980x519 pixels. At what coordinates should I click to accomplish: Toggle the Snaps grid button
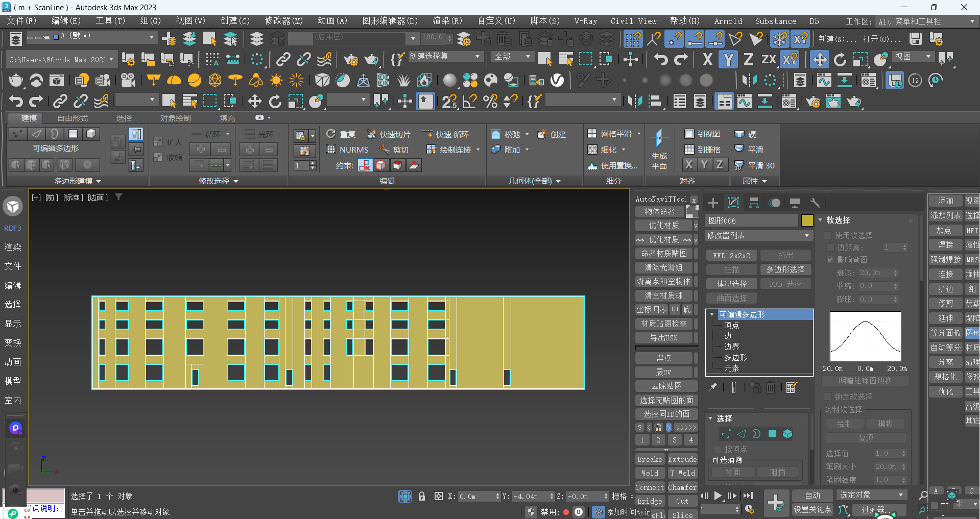(633, 39)
